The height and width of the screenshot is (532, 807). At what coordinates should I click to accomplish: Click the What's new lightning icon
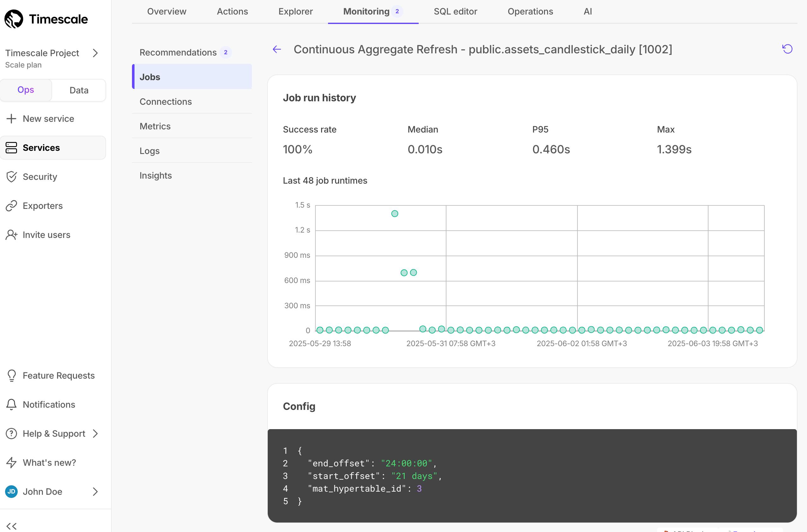pyautogui.click(x=11, y=463)
